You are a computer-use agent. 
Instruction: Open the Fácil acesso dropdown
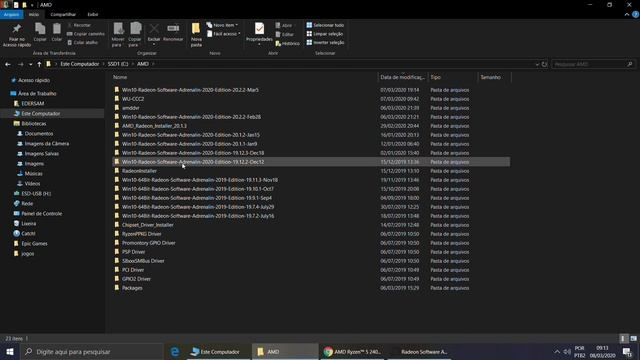click(x=224, y=34)
